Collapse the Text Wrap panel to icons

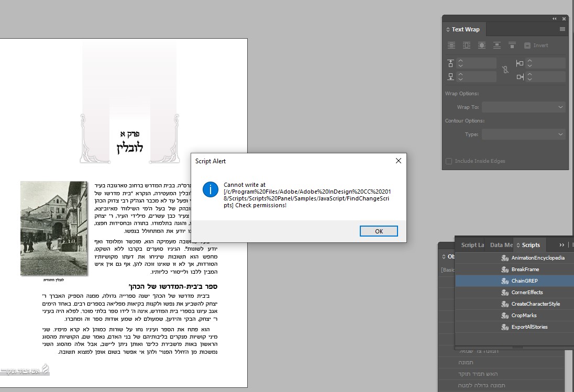pyautogui.click(x=554, y=18)
